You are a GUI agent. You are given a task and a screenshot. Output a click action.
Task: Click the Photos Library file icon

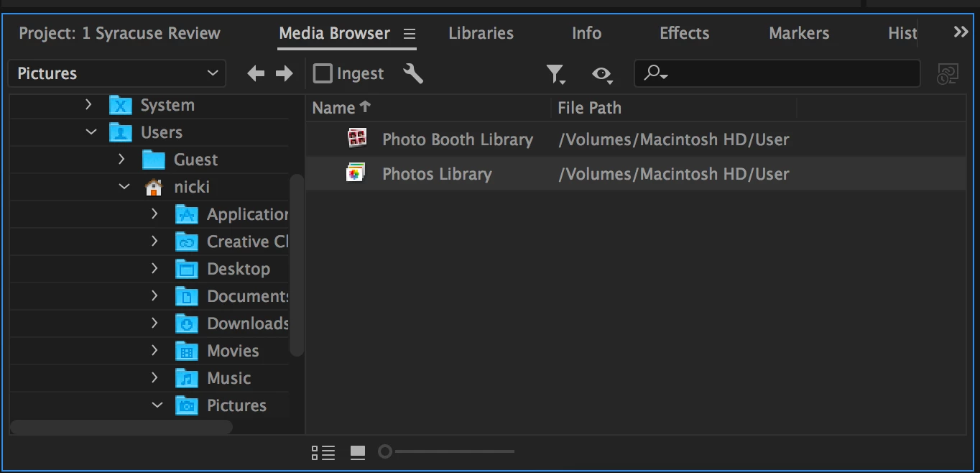click(x=356, y=173)
